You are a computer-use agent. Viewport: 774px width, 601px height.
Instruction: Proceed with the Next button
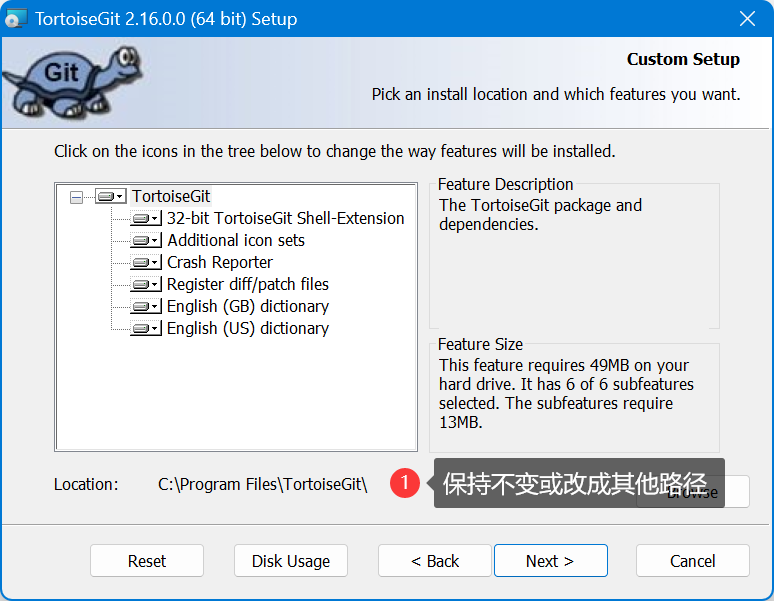pyautogui.click(x=550, y=561)
